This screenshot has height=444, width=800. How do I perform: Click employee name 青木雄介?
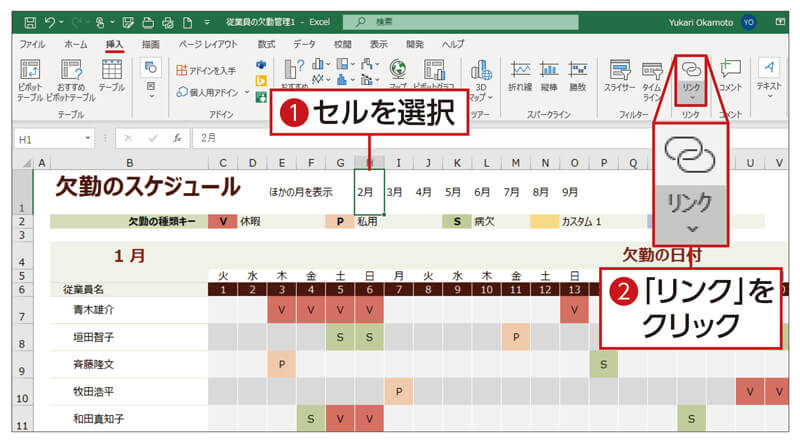pyautogui.click(x=93, y=310)
